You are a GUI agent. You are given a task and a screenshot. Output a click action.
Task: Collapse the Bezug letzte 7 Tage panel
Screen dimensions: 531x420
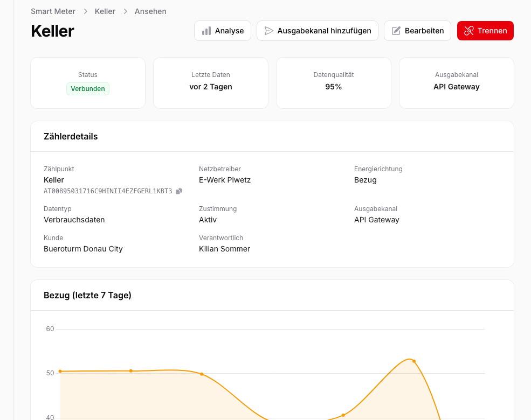coord(87,295)
